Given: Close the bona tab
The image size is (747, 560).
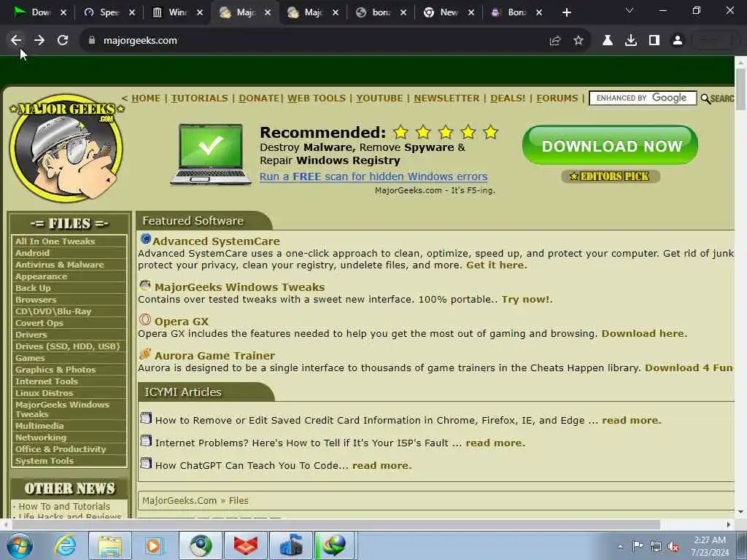Looking at the screenshot, I should point(403,12).
